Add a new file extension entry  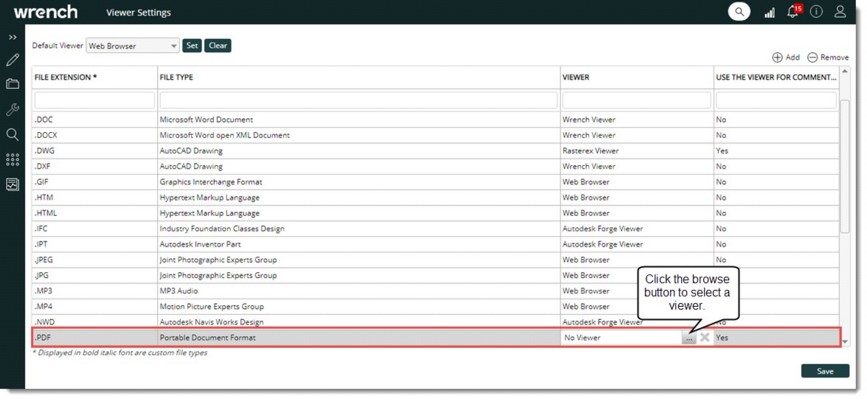(x=786, y=58)
